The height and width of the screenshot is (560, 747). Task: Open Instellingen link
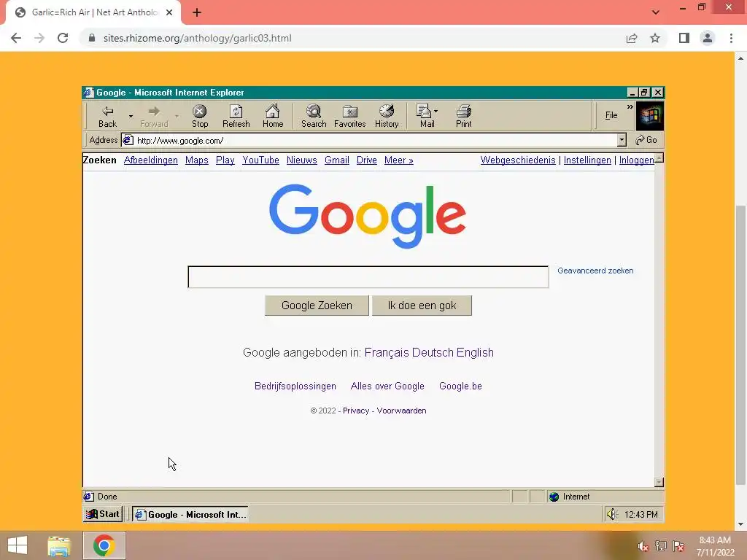pos(587,160)
